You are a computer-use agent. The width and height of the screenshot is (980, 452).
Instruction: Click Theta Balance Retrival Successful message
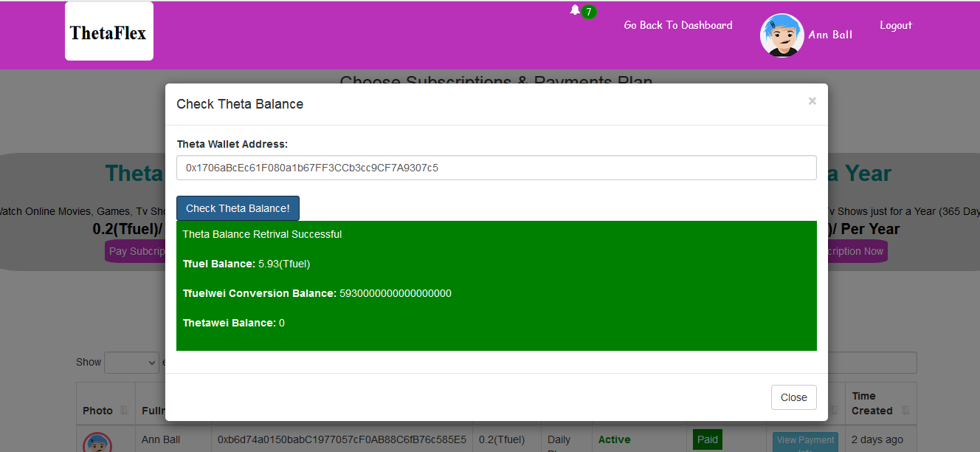(x=262, y=234)
